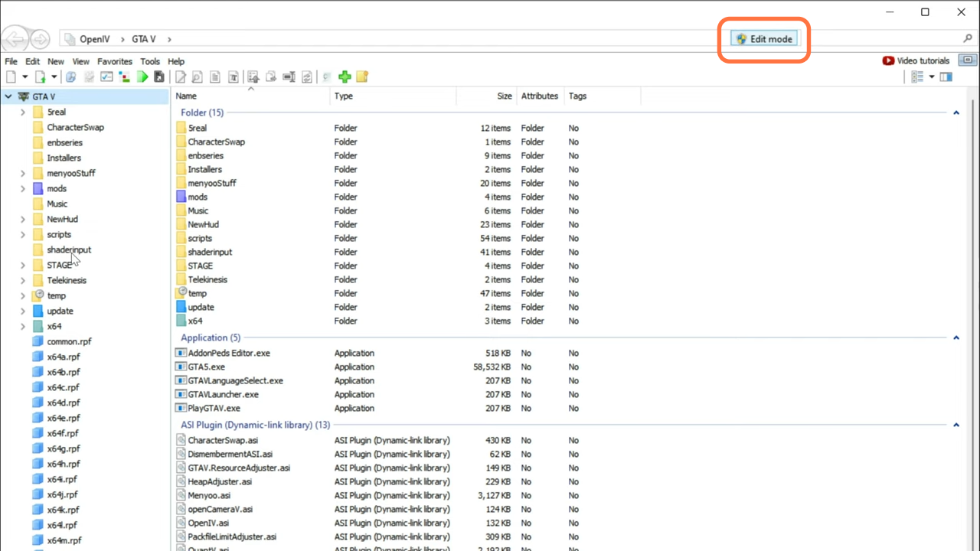Image resolution: width=980 pixels, height=551 pixels.
Task: Click the purple mods folder icon in list
Action: tap(181, 197)
